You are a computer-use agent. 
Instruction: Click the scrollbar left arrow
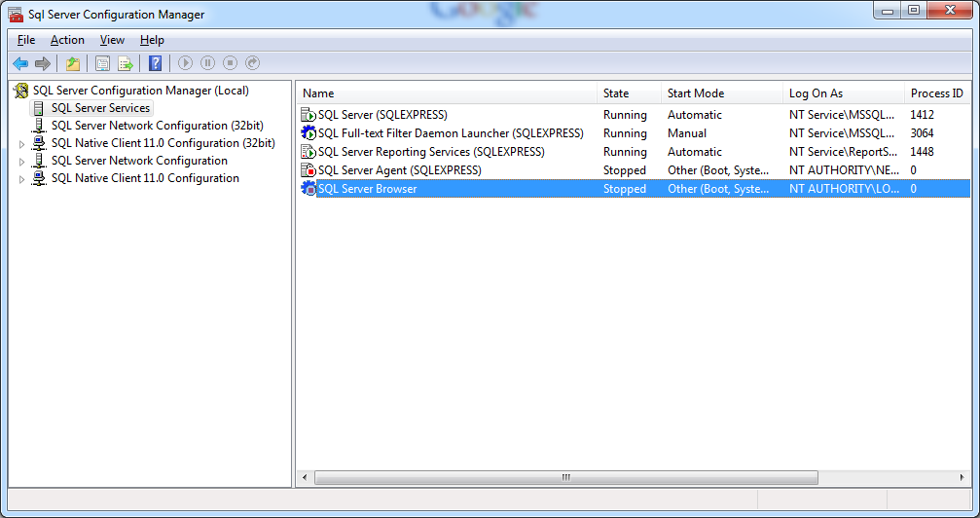click(305, 477)
